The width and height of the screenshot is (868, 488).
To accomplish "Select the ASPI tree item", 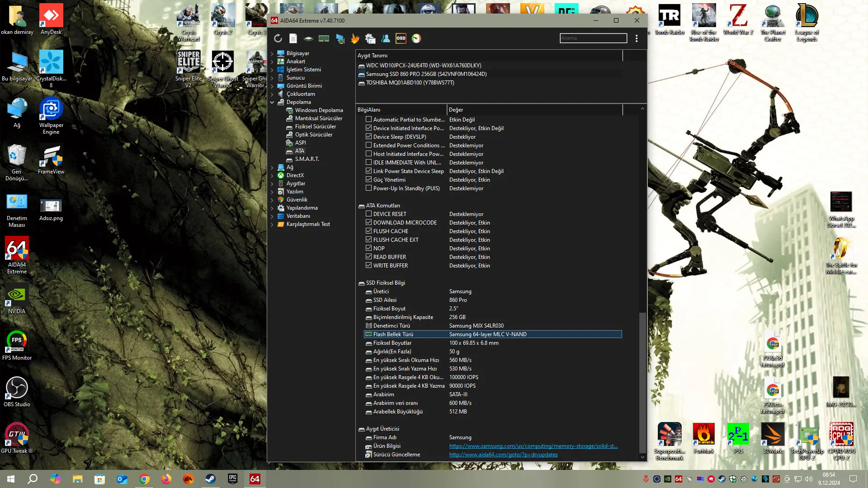I will click(x=300, y=143).
